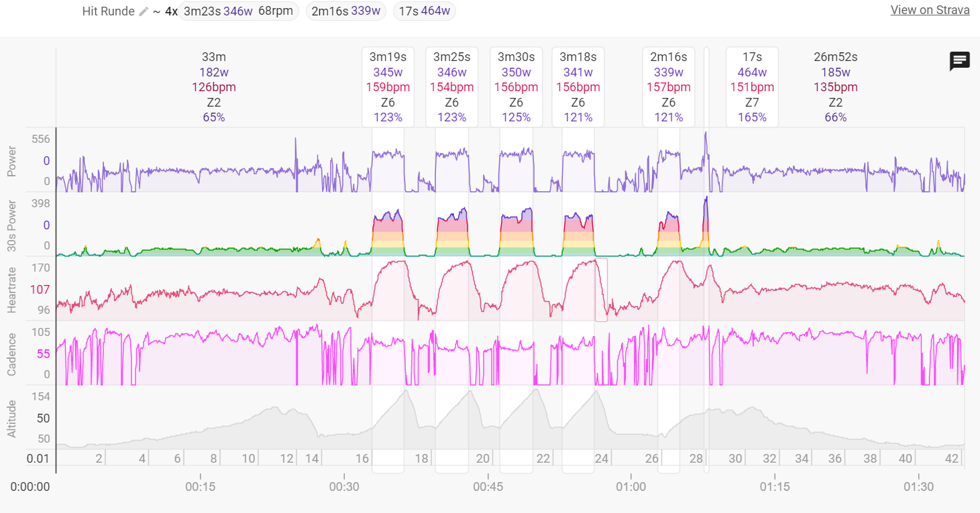Viewport: 980px width, 513px height.
Task: Select the 2m16s interval box showing 157bpm
Action: (x=668, y=87)
